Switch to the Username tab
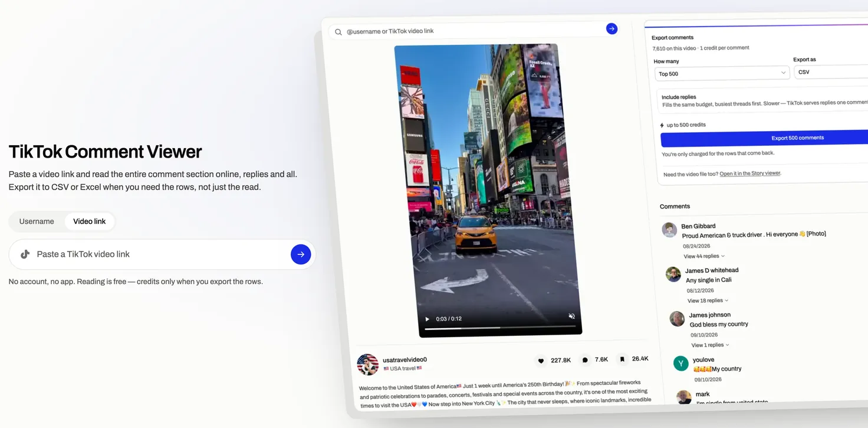The image size is (868, 428). click(37, 221)
